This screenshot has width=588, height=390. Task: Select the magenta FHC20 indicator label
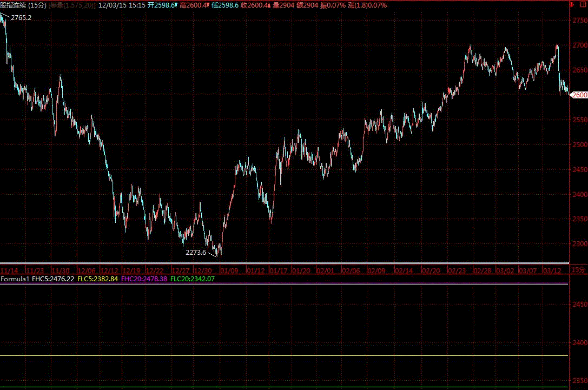(x=144, y=279)
